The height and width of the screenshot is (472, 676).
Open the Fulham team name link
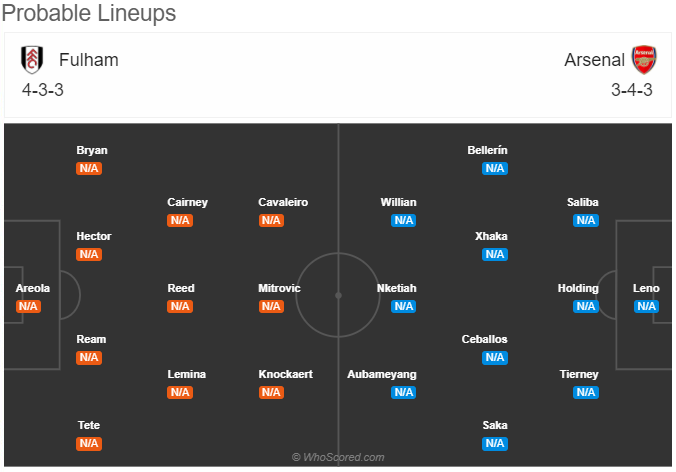point(88,60)
